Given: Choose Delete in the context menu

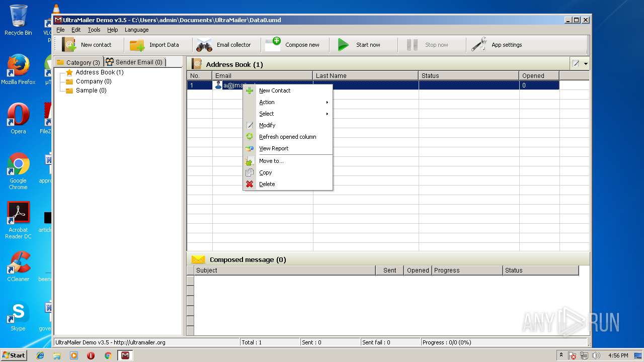Looking at the screenshot, I should click(x=287, y=184).
